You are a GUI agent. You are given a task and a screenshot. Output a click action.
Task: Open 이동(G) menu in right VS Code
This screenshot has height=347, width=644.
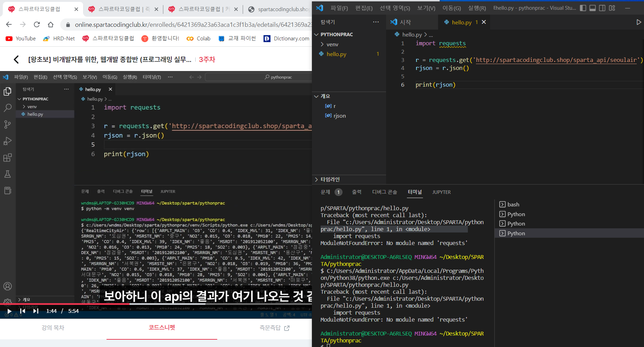pos(451,8)
